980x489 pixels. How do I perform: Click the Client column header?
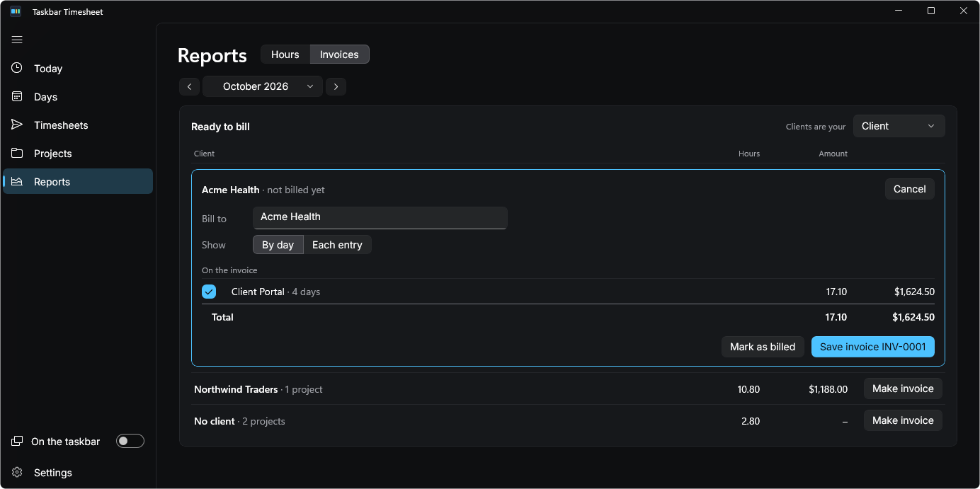[x=204, y=154]
